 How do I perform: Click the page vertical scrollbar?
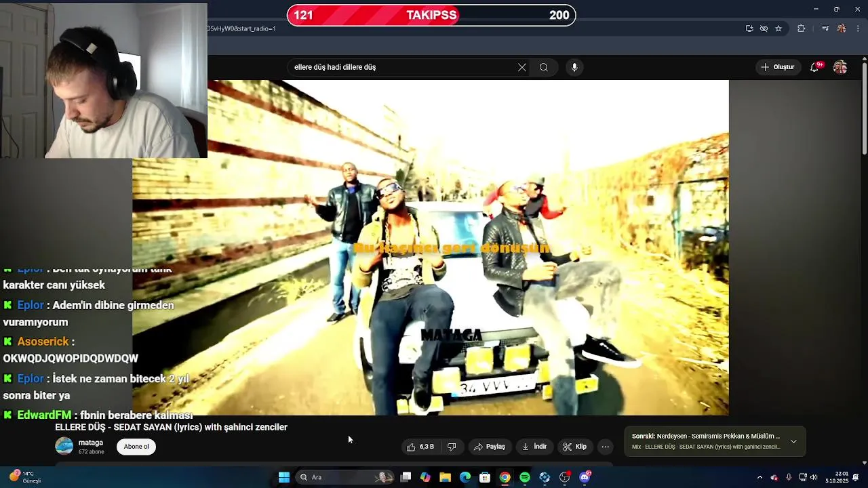tap(864, 108)
